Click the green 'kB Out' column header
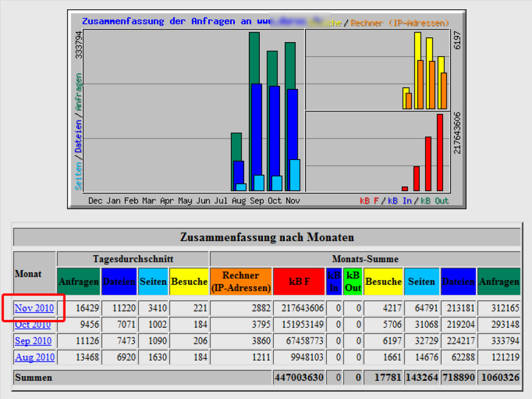The width and height of the screenshot is (532, 399). click(x=353, y=282)
